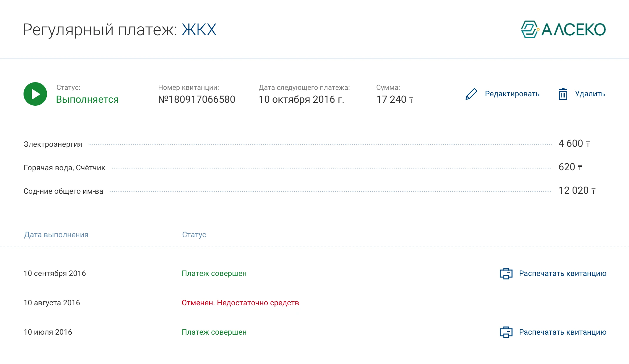Select the Горячая вода, Счётчик row
This screenshot has height=364, width=629.
click(x=64, y=168)
